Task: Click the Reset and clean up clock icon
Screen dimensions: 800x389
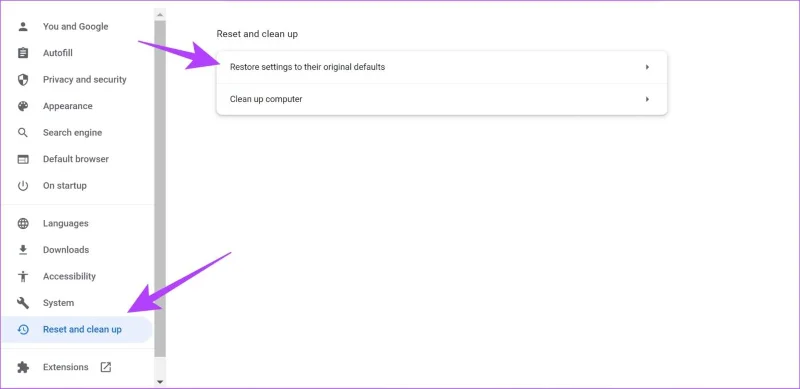Action: (x=23, y=330)
